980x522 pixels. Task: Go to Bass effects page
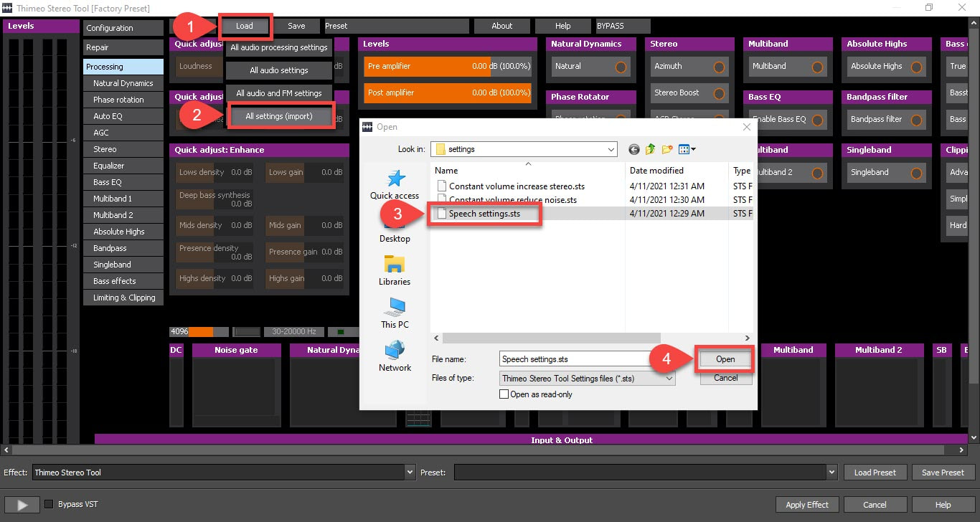[123, 281]
